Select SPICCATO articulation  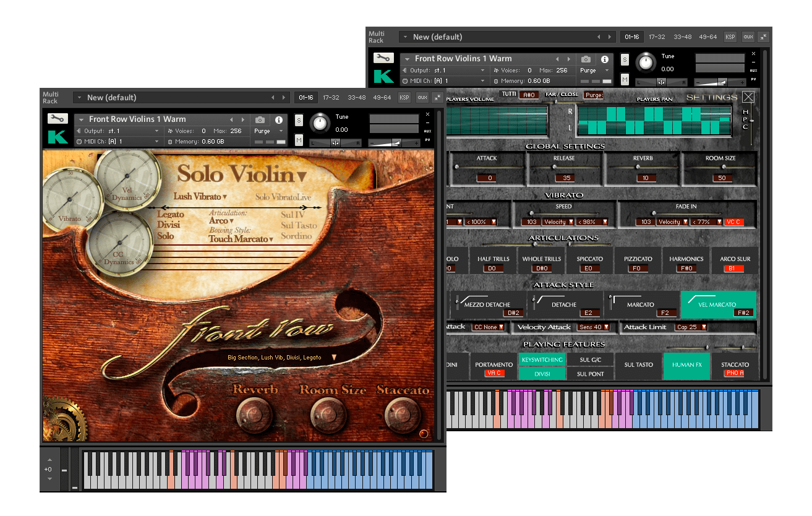[x=589, y=260]
